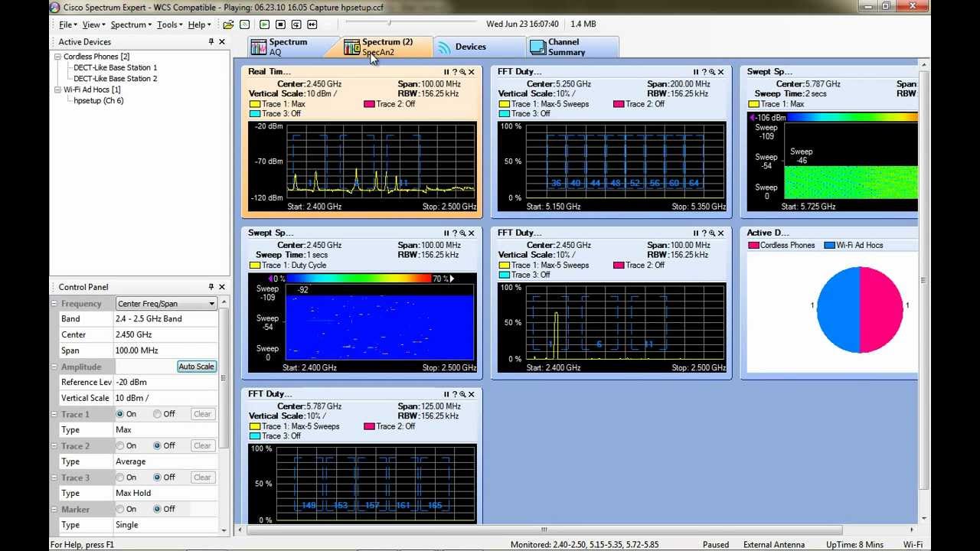Collapse Cordless Phones tree node
Image resolution: width=980 pixels, height=551 pixels.
57,57
